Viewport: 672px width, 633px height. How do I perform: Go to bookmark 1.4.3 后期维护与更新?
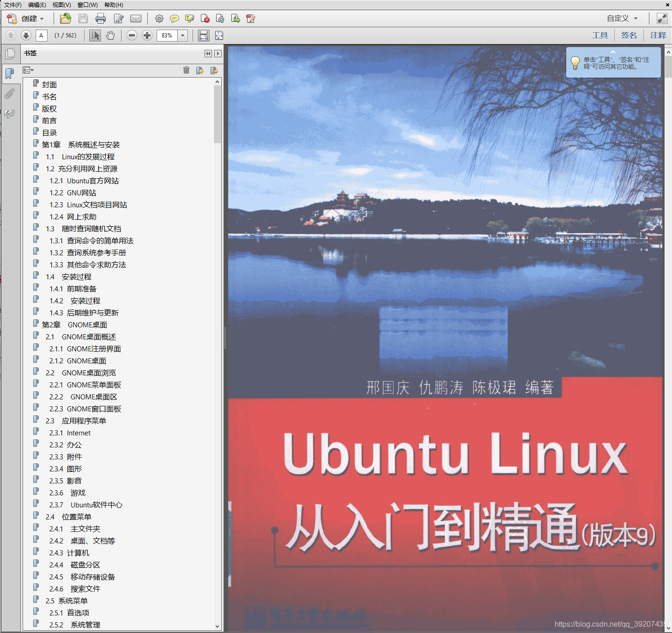[84, 313]
